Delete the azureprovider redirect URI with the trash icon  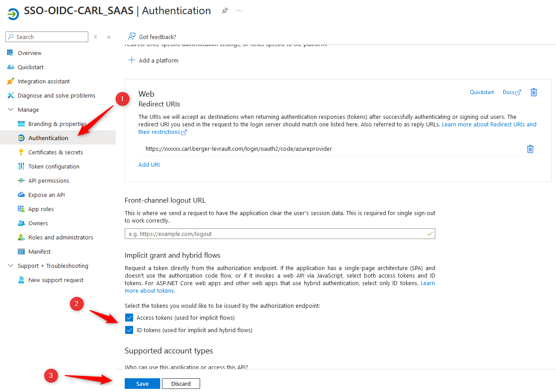click(x=530, y=149)
